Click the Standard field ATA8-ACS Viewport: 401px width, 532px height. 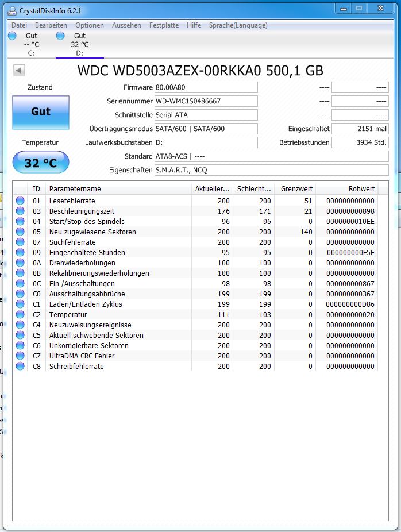(x=271, y=156)
